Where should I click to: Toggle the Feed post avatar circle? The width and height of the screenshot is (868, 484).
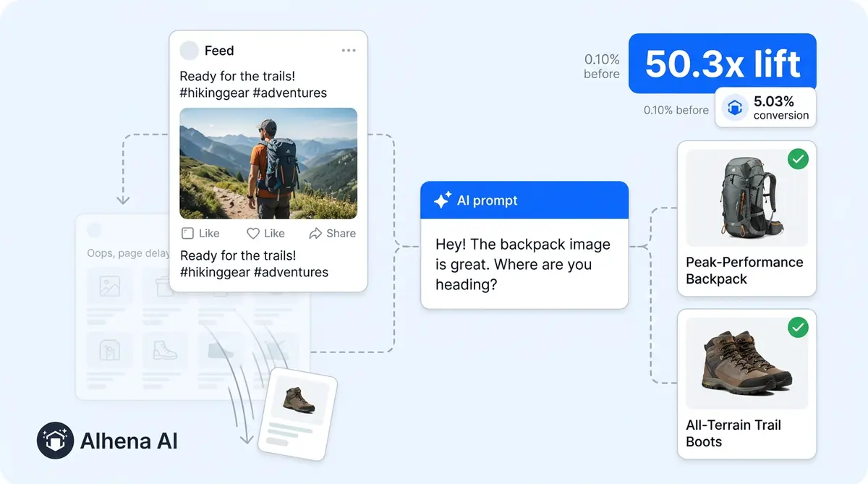pyautogui.click(x=189, y=50)
